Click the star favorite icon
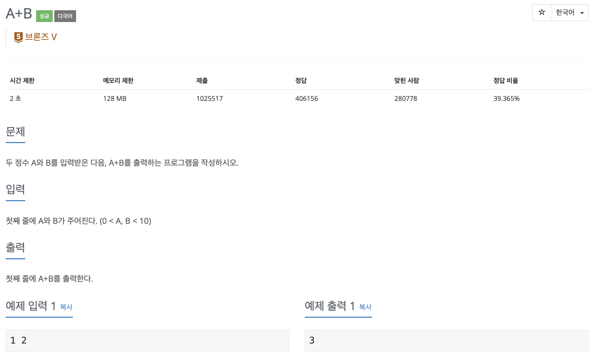600x364 pixels. click(x=542, y=12)
